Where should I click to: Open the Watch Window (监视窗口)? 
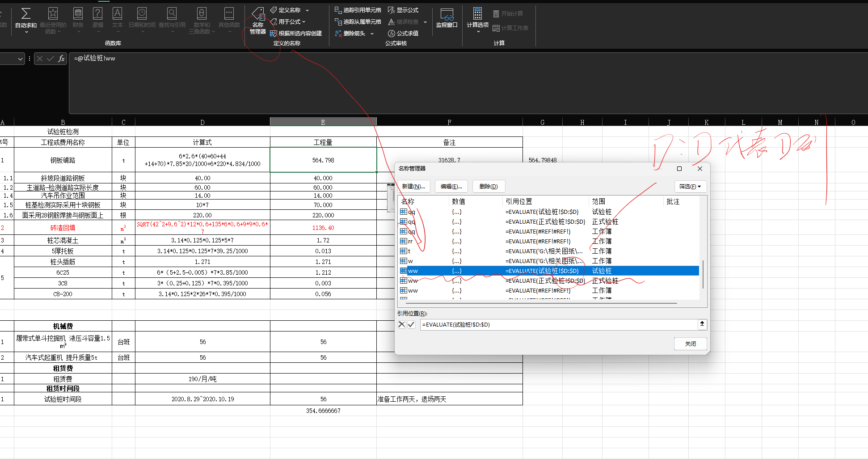point(447,18)
